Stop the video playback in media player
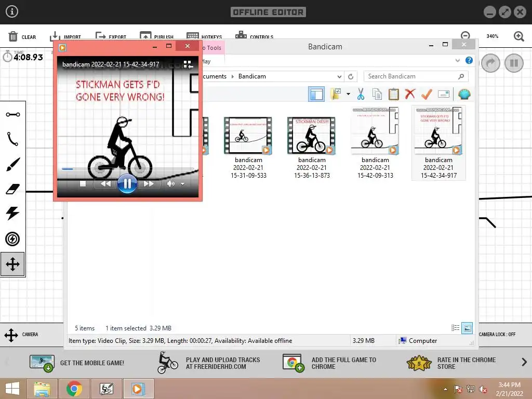Viewport: 532px width, 399px height. (83, 183)
